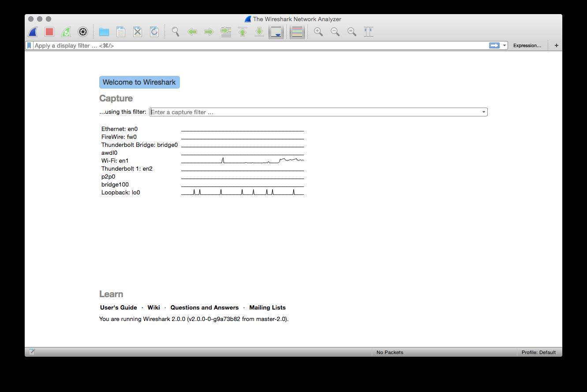Toggle packet colorize rules button

point(297,32)
